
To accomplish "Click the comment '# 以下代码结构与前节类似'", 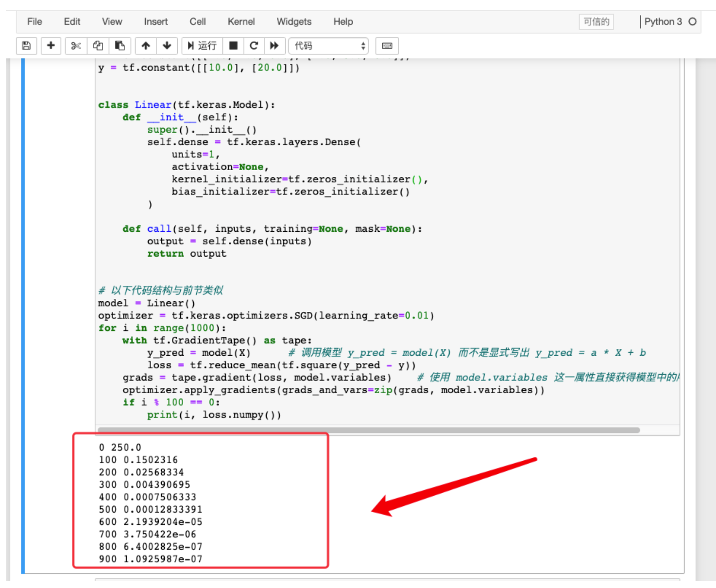I will [x=161, y=291].
